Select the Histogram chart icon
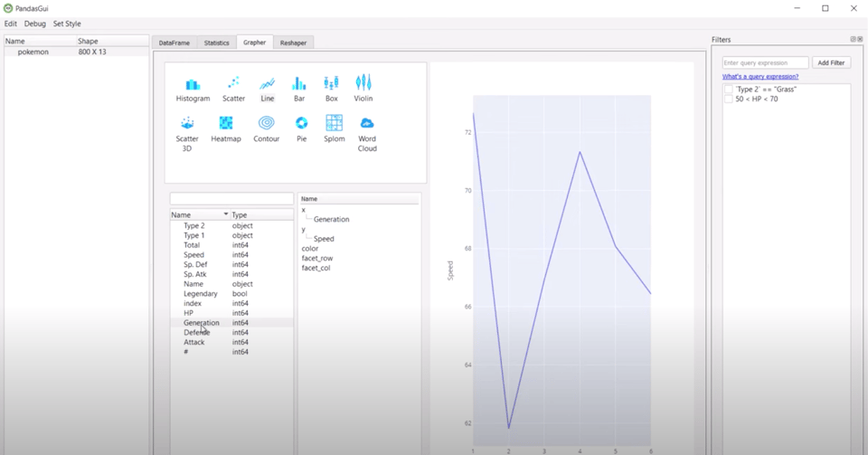Image resolution: width=868 pixels, height=455 pixels. (x=193, y=85)
